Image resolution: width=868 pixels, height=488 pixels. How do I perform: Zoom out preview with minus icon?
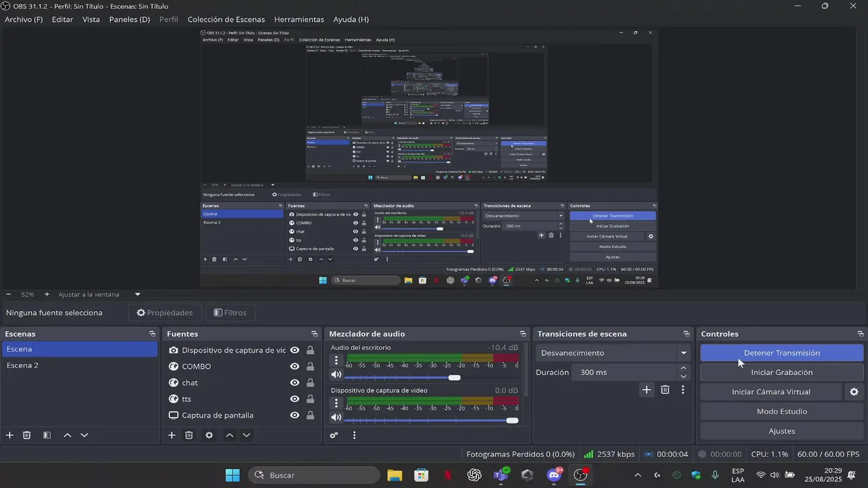click(9, 294)
